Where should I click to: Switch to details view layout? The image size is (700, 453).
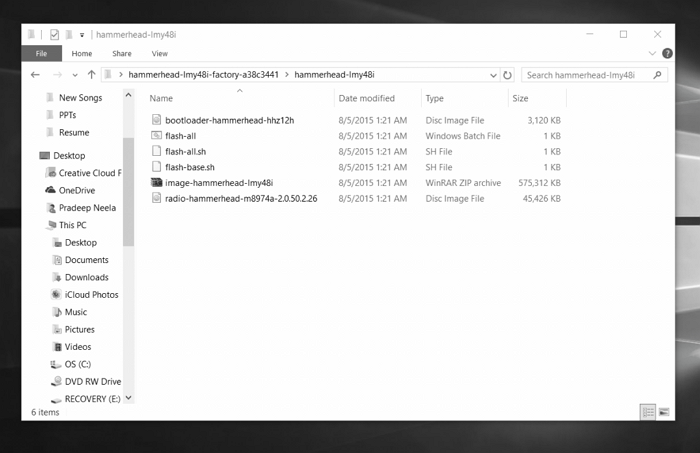(x=647, y=412)
